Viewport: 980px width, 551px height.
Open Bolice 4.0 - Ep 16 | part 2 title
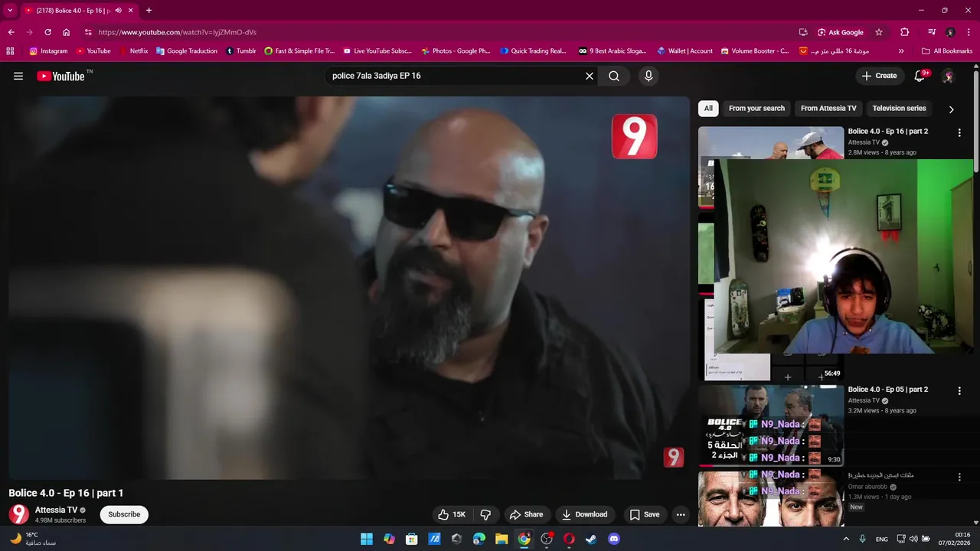point(887,131)
